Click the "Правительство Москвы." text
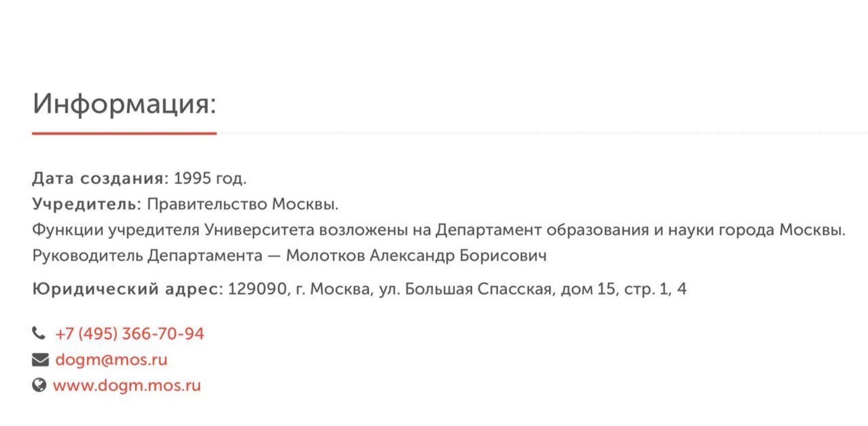The height and width of the screenshot is (426, 868). coord(243,204)
